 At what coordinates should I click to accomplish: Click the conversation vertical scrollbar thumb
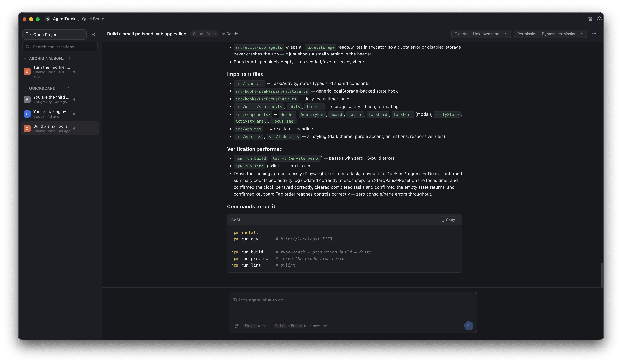point(602,275)
